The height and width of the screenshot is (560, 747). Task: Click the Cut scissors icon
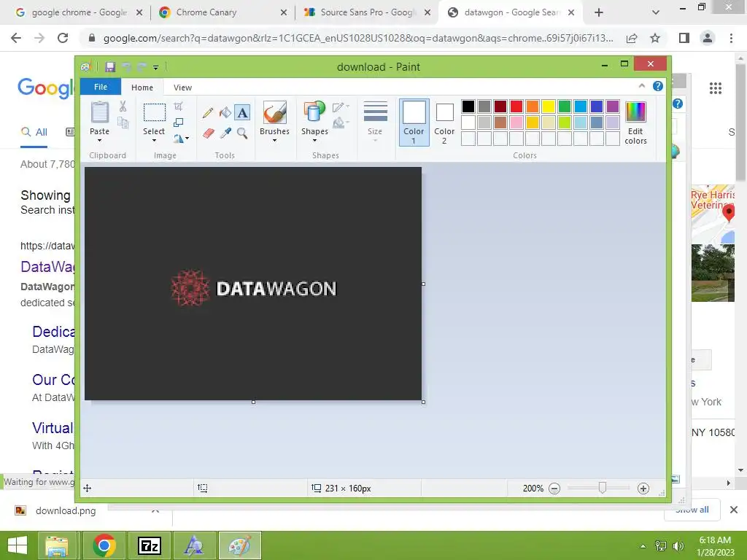123,106
